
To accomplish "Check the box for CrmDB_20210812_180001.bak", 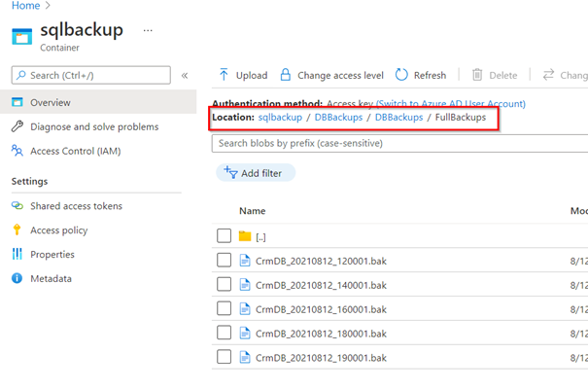I will click(x=224, y=333).
